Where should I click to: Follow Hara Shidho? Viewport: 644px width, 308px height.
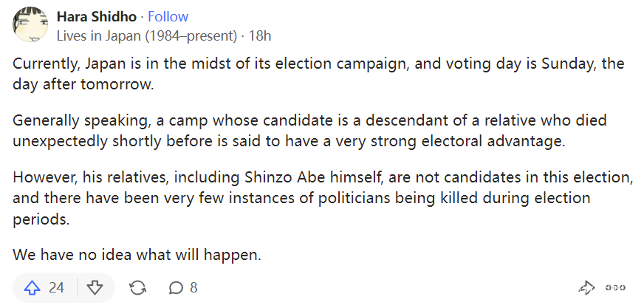pyautogui.click(x=168, y=16)
